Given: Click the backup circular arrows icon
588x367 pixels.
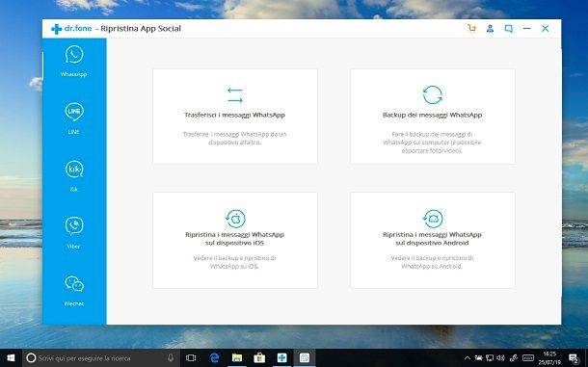Looking at the screenshot, I should click(433, 94).
